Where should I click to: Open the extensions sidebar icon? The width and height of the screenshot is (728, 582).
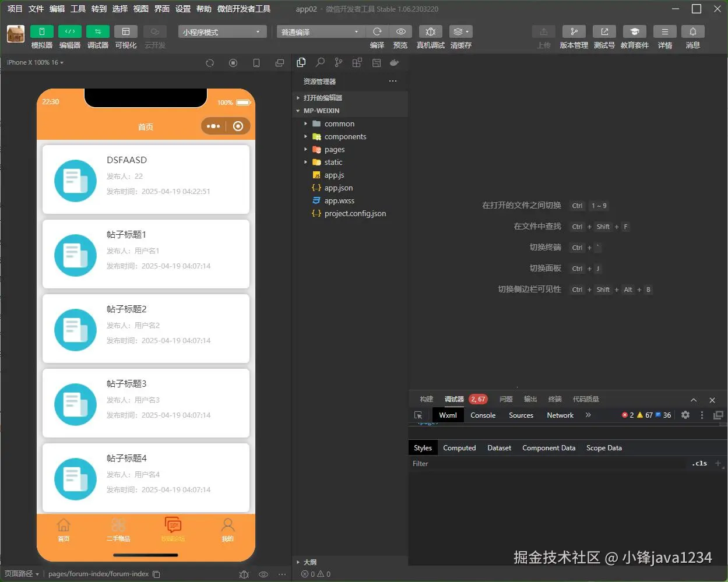pyautogui.click(x=357, y=62)
